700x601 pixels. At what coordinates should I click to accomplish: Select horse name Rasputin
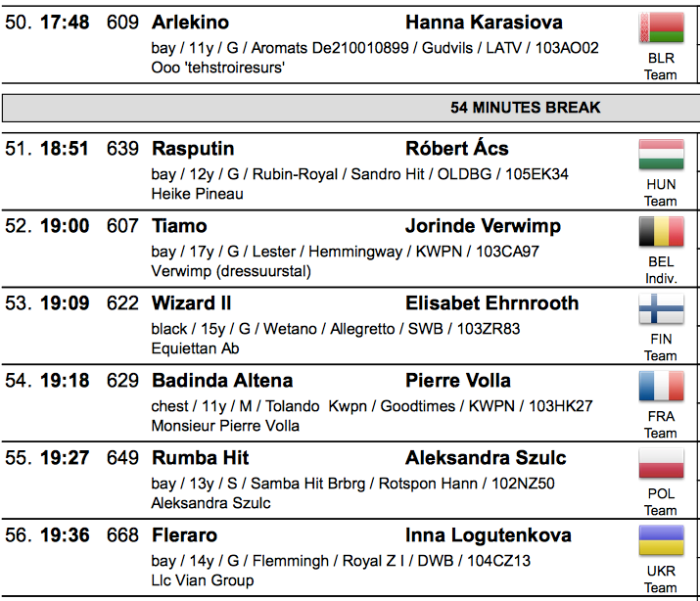coord(193,149)
